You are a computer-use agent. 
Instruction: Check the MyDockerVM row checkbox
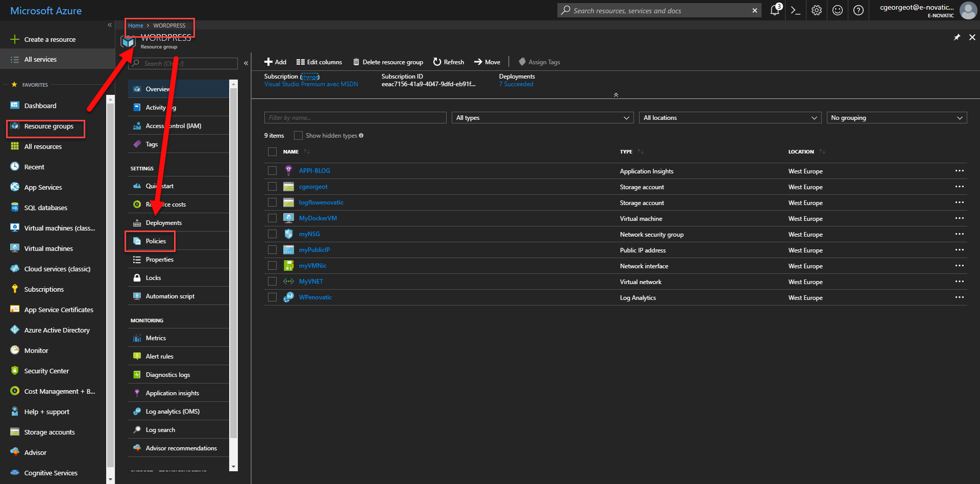[x=272, y=218]
